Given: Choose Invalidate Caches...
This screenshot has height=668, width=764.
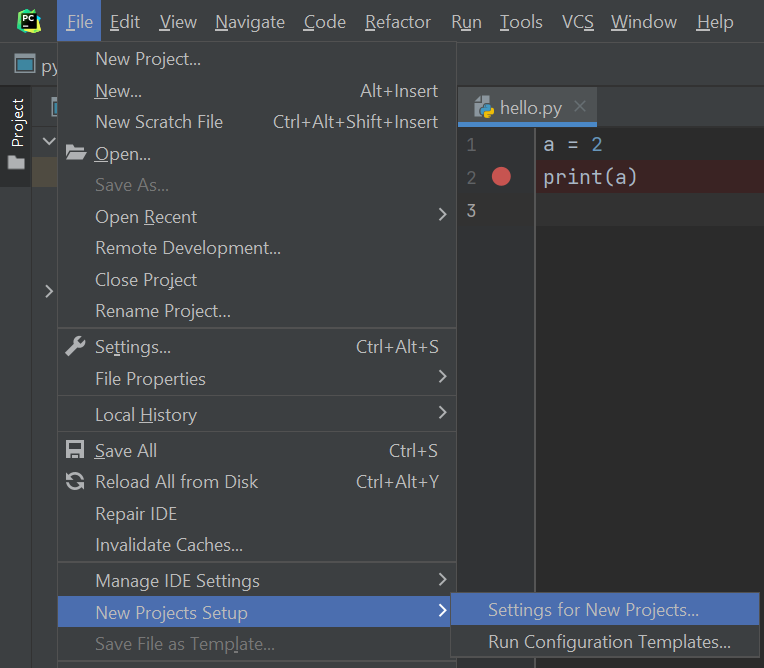Looking at the screenshot, I should point(257,545).
